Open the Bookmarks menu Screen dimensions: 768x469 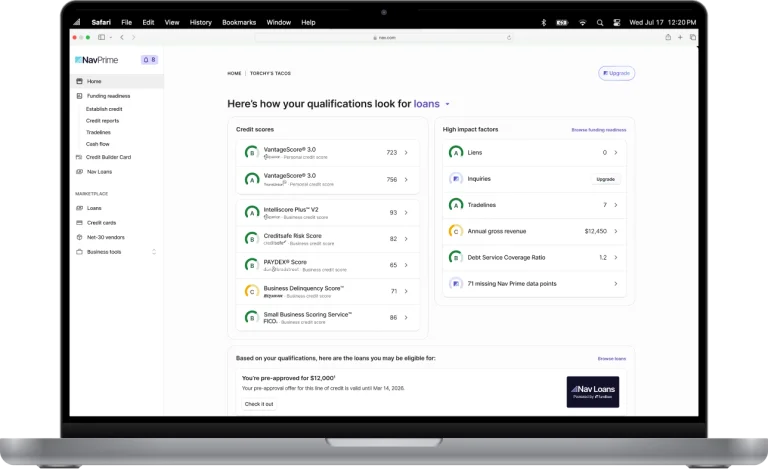(239, 23)
